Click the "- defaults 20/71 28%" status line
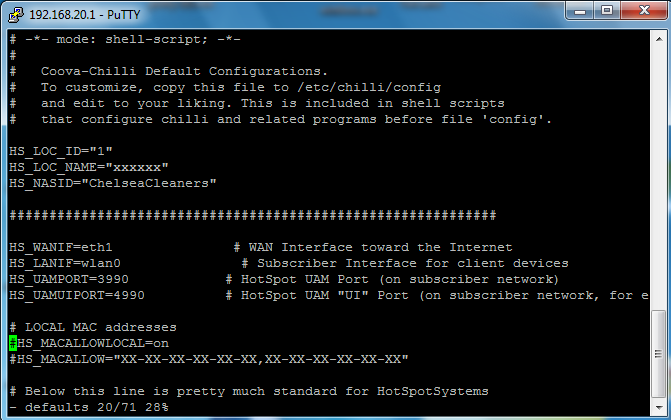Image resolution: width=671 pixels, height=420 pixels. pos(88,407)
